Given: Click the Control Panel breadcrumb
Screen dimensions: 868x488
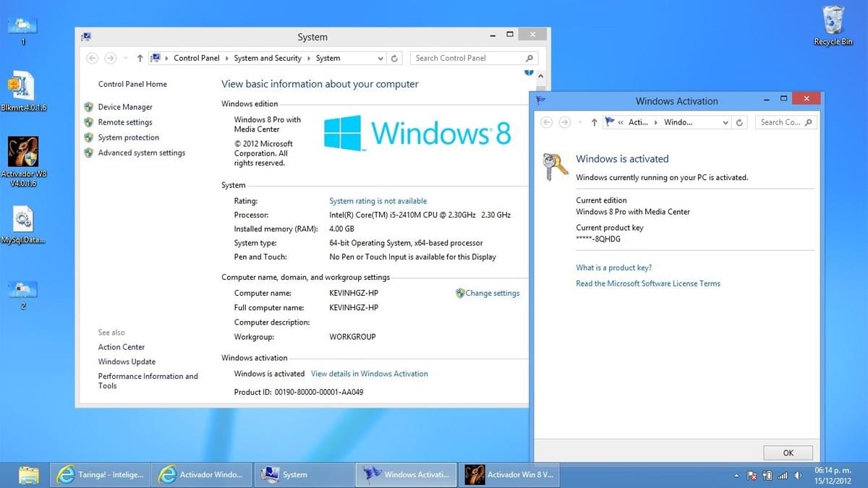Looking at the screenshot, I should coord(196,58).
